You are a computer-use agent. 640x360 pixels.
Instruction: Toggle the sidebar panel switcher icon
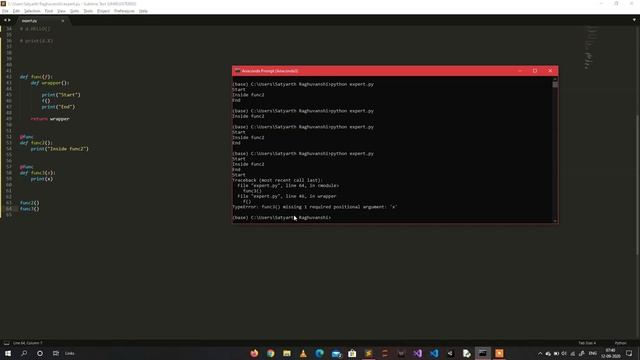[x=6, y=343]
